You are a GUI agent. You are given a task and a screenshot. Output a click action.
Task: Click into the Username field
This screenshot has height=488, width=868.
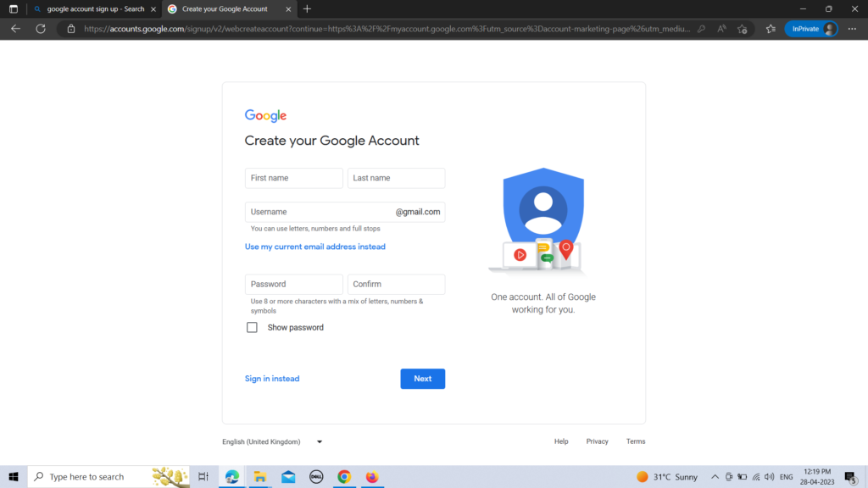pyautogui.click(x=319, y=212)
